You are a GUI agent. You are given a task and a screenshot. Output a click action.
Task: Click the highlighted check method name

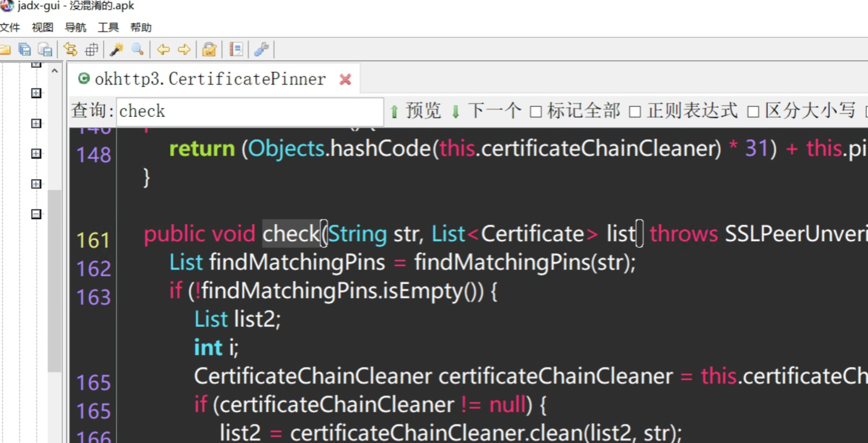coord(291,234)
